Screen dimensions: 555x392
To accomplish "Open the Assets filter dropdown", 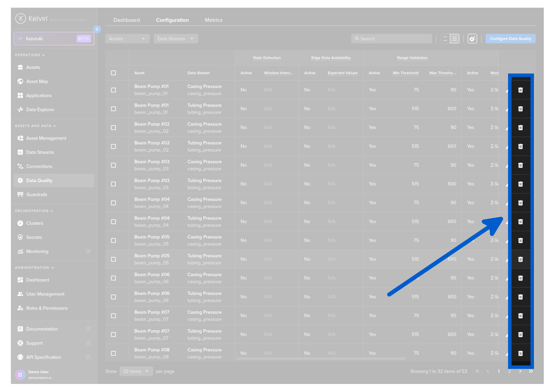I will click(x=127, y=39).
